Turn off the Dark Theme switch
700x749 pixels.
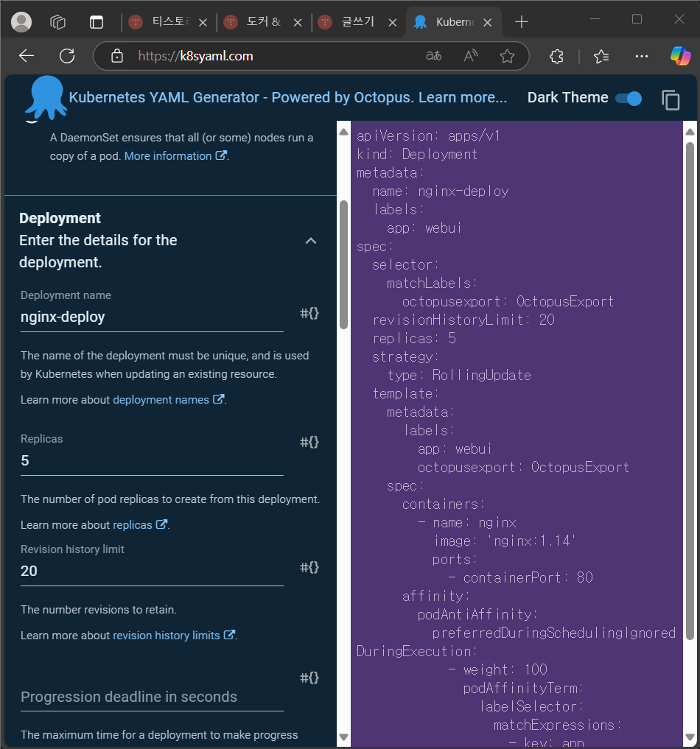coord(629,99)
